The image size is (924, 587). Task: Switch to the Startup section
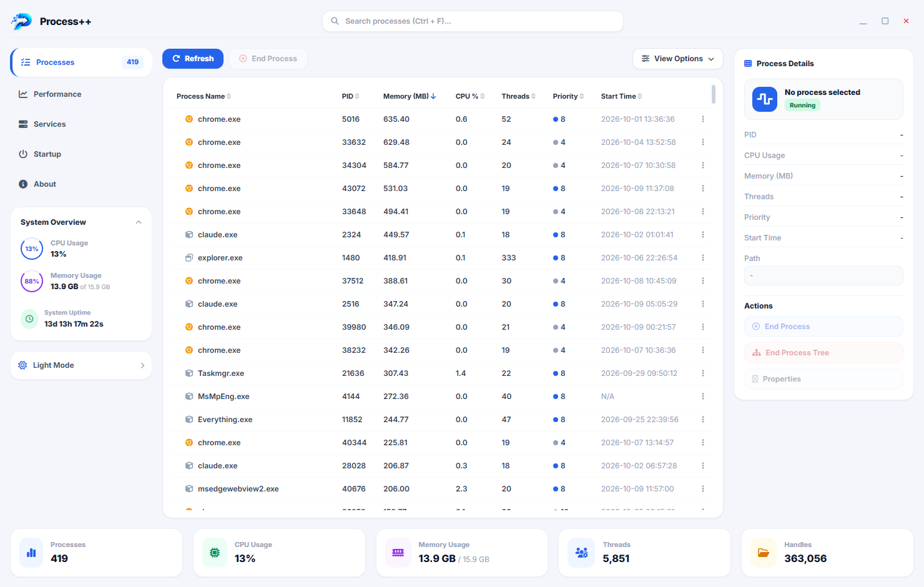81,154
